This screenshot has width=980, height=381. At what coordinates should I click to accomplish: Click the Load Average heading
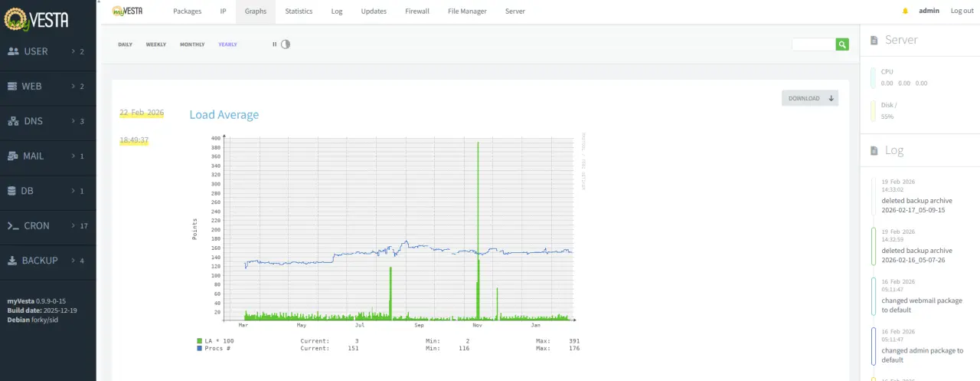pos(224,115)
